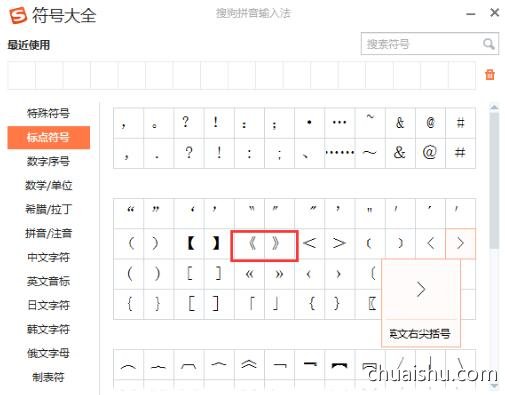Minimize the 符号大全 window
Viewport: 505px width, 395px height.
coord(471,14)
